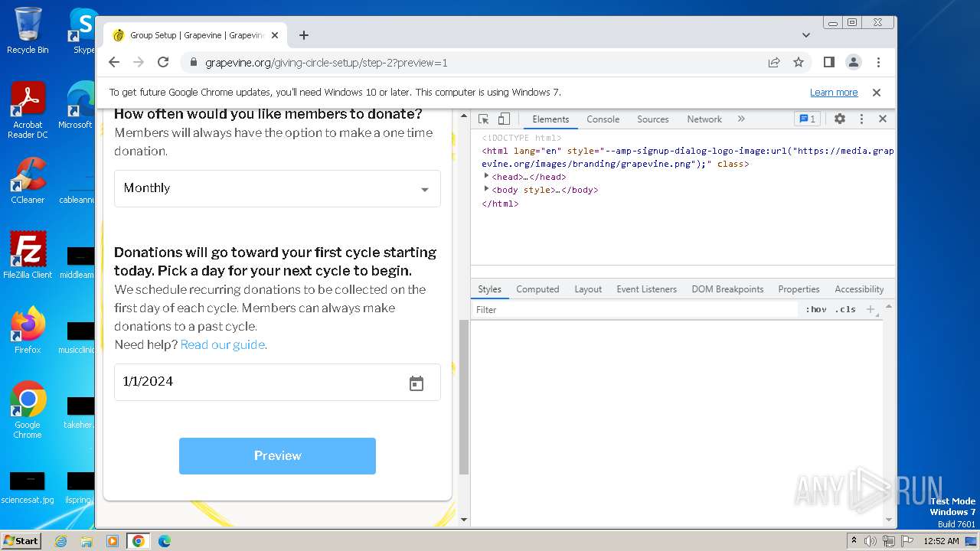Open the Edge taskbar icon
The width and height of the screenshot is (980, 551).
tap(165, 541)
